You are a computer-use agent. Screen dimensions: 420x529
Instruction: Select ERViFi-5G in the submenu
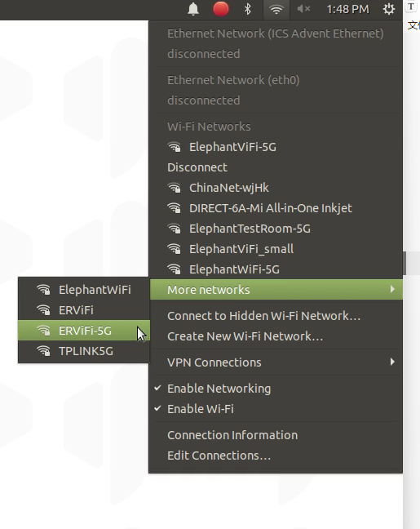coord(84,331)
